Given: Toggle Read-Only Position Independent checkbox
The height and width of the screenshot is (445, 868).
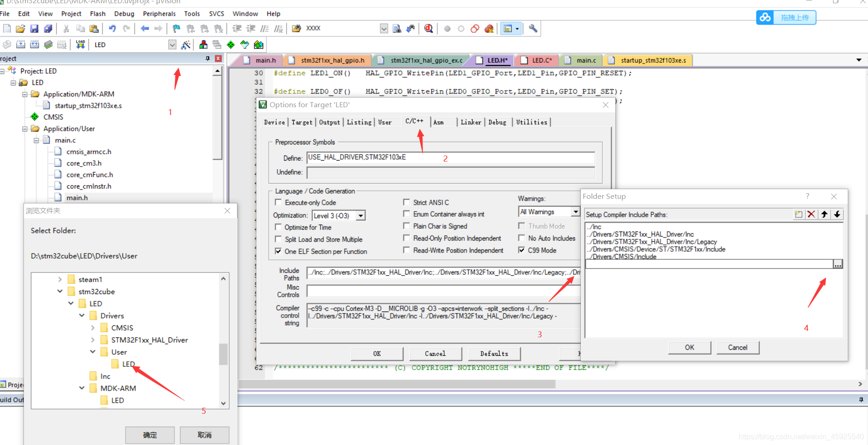Looking at the screenshot, I should (x=406, y=238).
